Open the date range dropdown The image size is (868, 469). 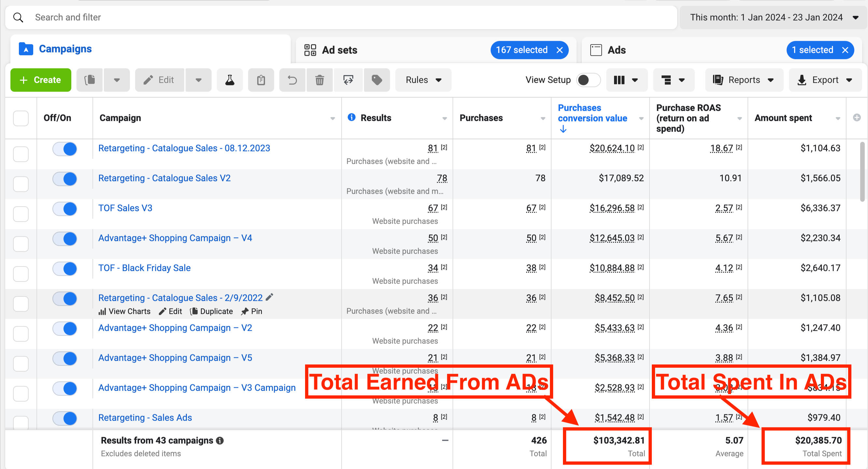(x=773, y=17)
